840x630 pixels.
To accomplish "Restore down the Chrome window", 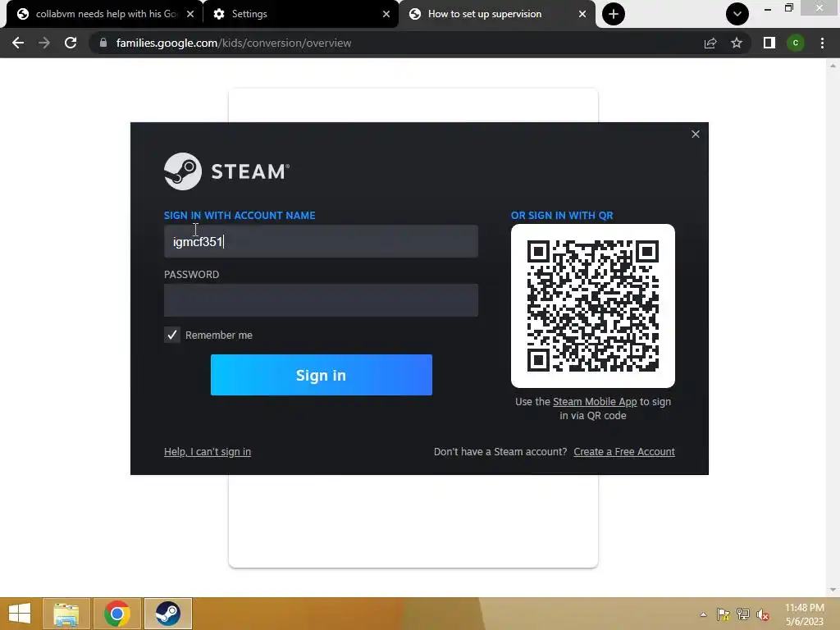I will 789,8.
